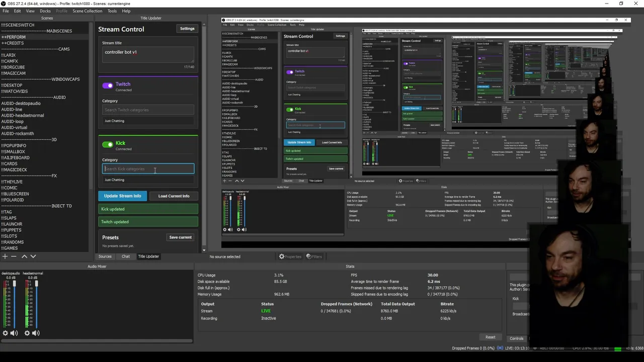Edit the Stream title text box

pyautogui.click(x=148, y=55)
